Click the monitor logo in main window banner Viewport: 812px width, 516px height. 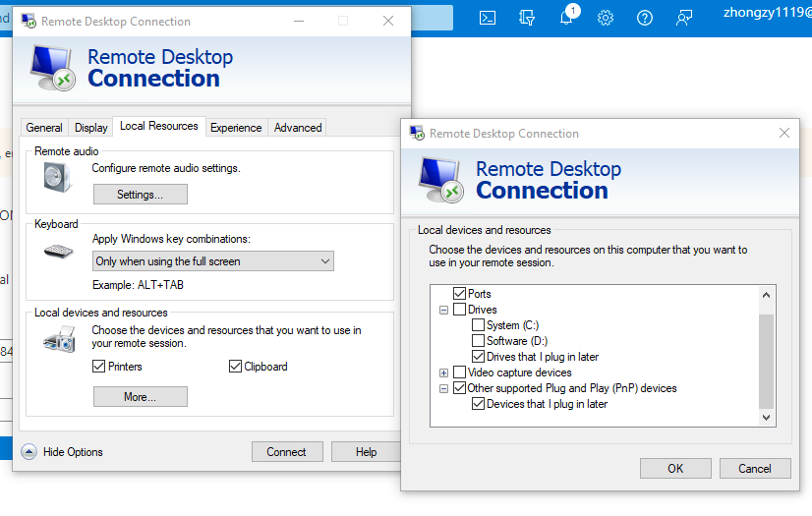(53, 68)
